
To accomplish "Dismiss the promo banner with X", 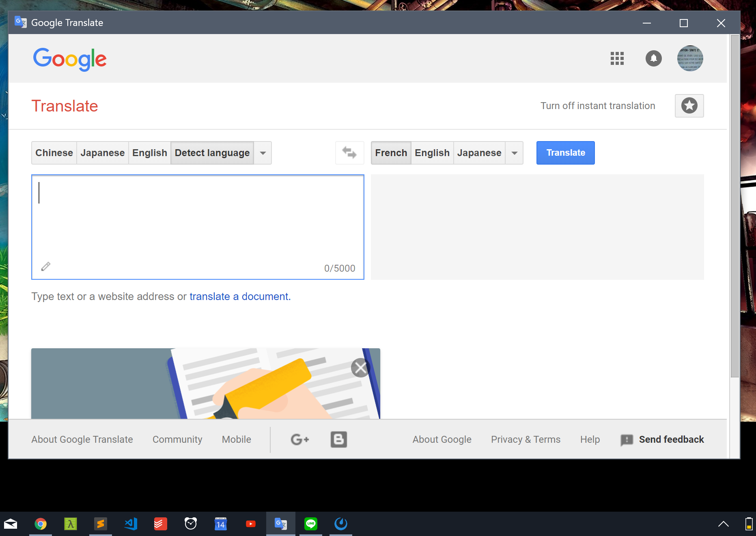I will 360,368.
